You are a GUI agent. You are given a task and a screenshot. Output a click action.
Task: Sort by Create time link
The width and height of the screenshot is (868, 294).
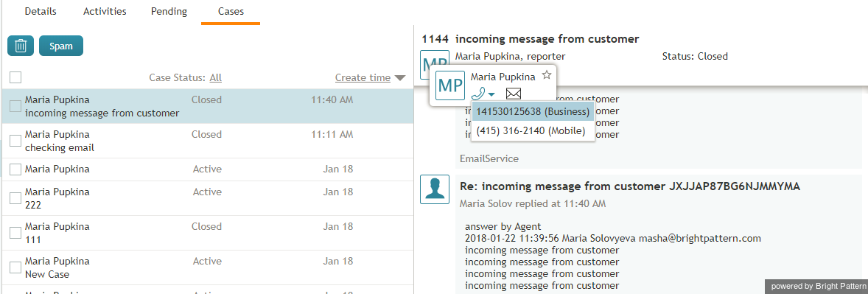point(363,77)
